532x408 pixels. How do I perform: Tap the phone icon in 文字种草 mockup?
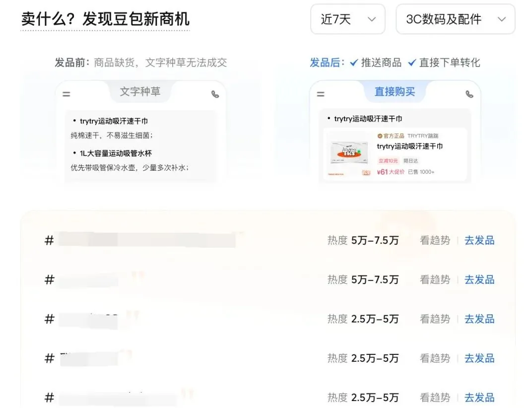pyautogui.click(x=215, y=94)
